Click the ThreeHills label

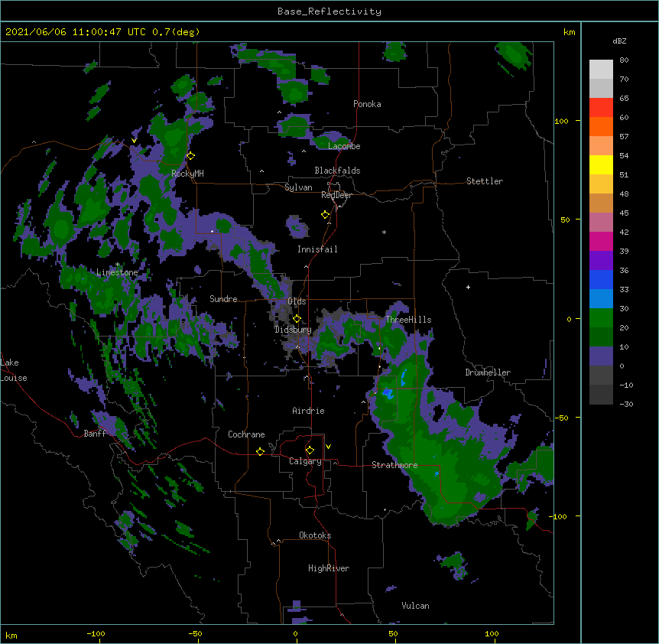tap(408, 320)
